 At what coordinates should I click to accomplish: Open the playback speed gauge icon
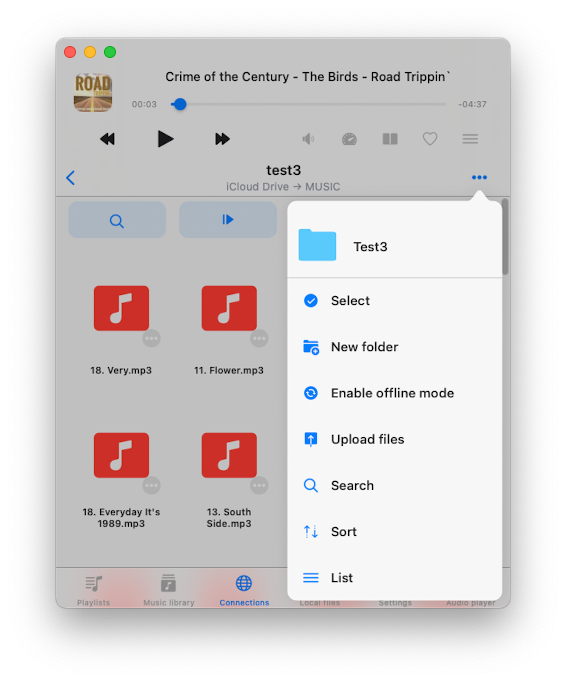click(x=349, y=139)
